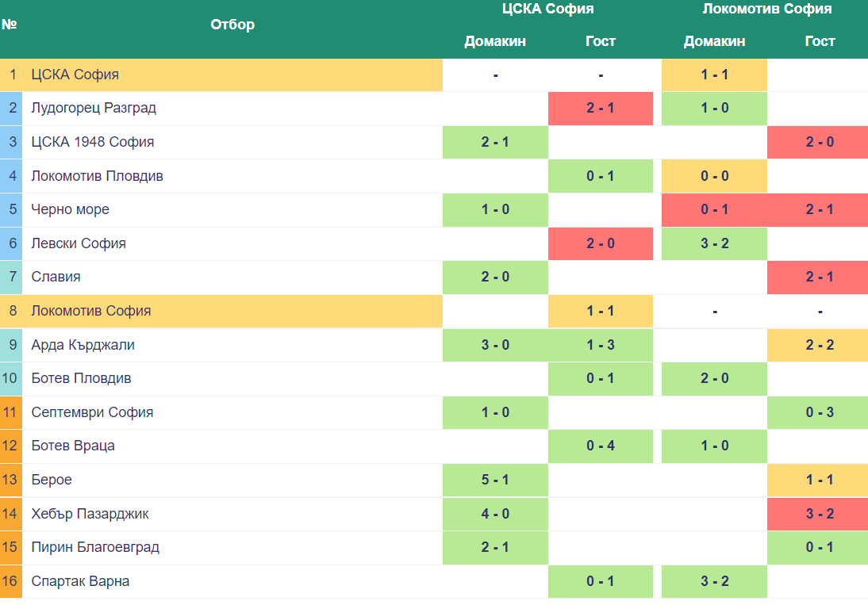The width and height of the screenshot is (868, 605).
Task: Click red 2 - 1 score in Черно море row
Action: point(818,210)
